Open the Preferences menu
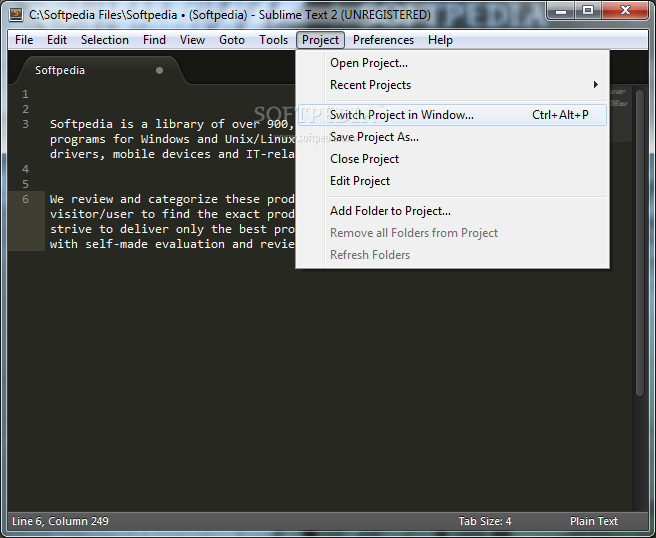This screenshot has width=656, height=538. tap(383, 40)
